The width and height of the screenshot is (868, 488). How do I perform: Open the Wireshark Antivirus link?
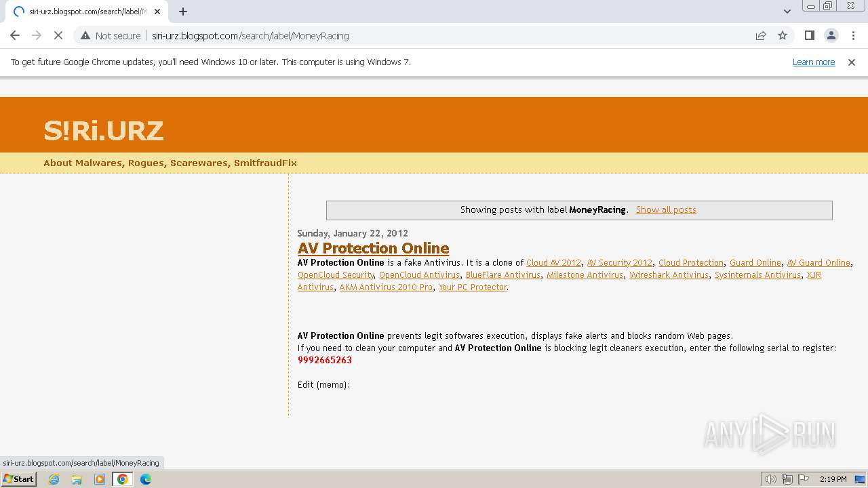tap(669, 274)
